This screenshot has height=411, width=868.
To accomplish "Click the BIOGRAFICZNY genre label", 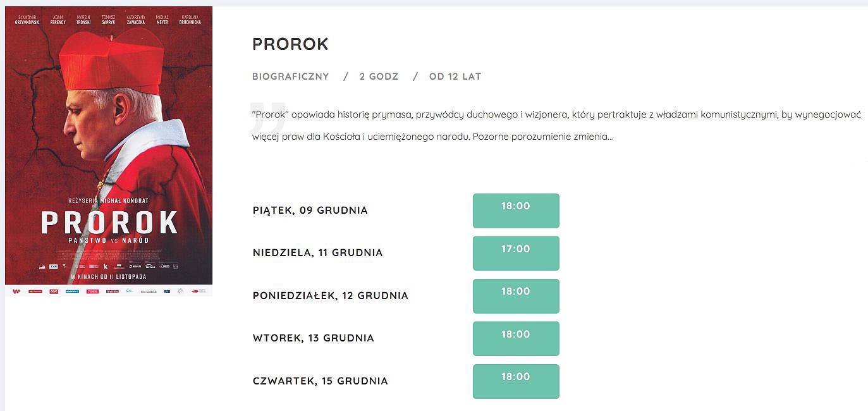I will point(291,77).
